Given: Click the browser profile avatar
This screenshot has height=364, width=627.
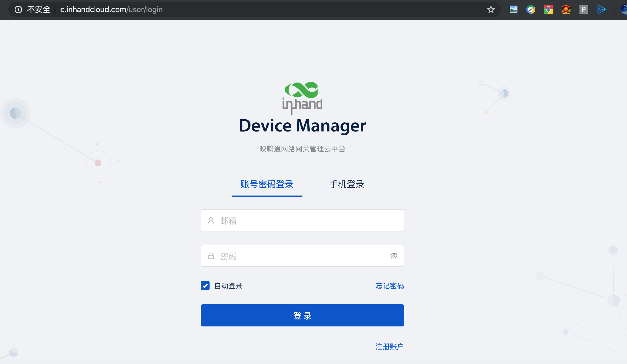Looking at the screenshot, I should pos(624,10).
